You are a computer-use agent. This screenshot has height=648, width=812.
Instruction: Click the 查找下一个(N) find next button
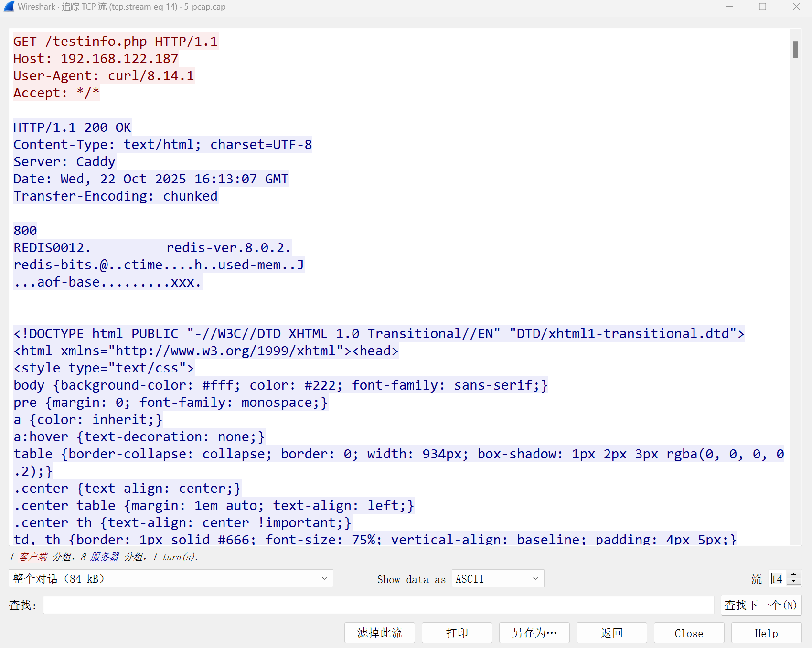click(x=761, y=605)
